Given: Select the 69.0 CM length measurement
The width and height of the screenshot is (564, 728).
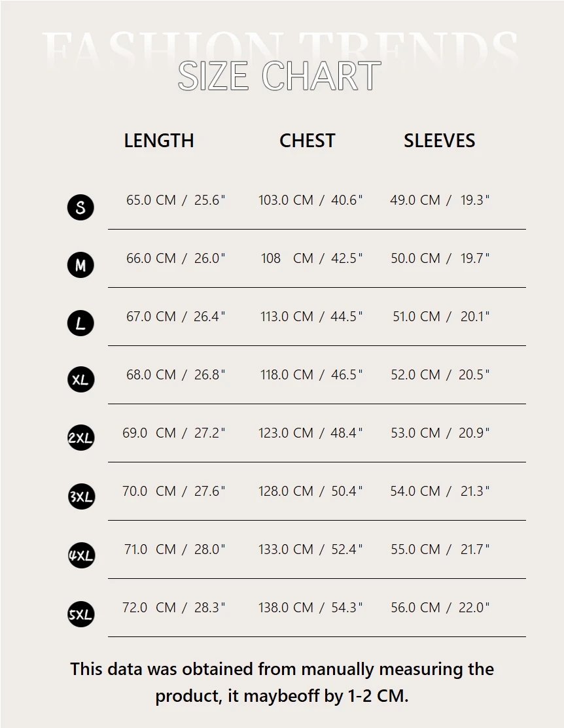Looking at the screenshot, I should (149, 433).
